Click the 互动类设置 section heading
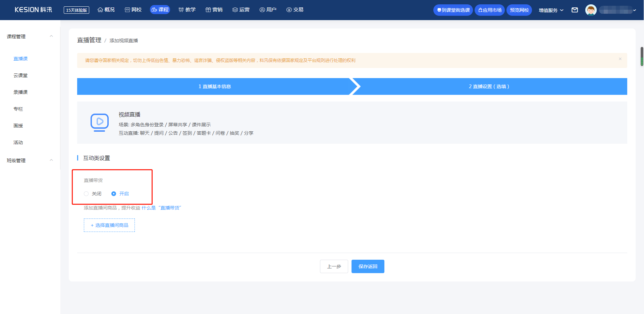The width and height of the screenshot is (644, 314). (97, 158)
